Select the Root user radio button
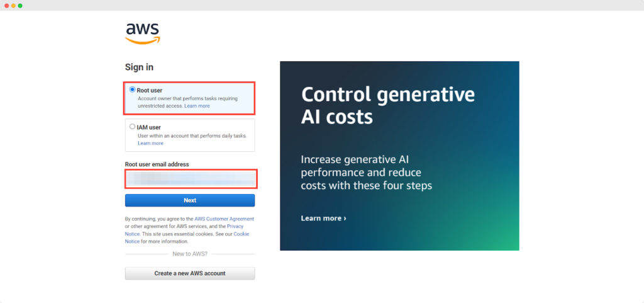 point(133,90)
